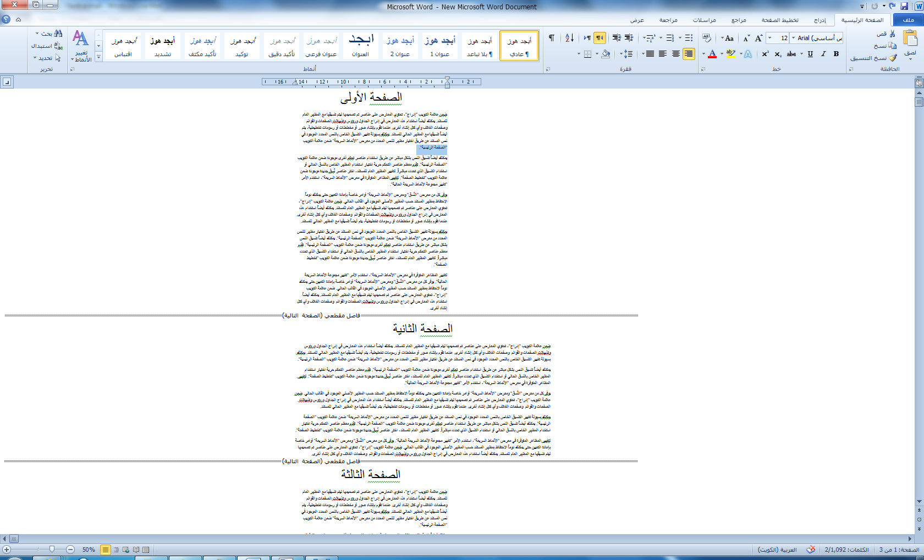924x560 pixels.
Task: Open the font name dropdown
Action: (x=793, y=38)
